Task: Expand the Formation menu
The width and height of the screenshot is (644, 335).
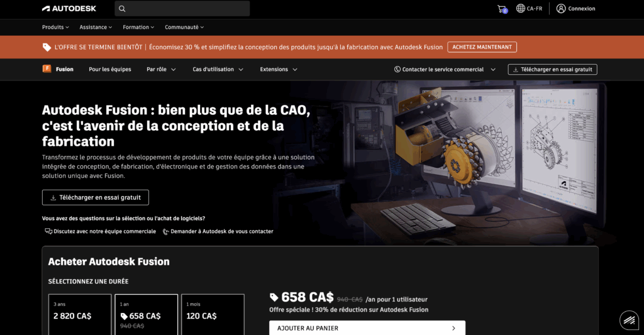Action: click(x=138, y=27)
